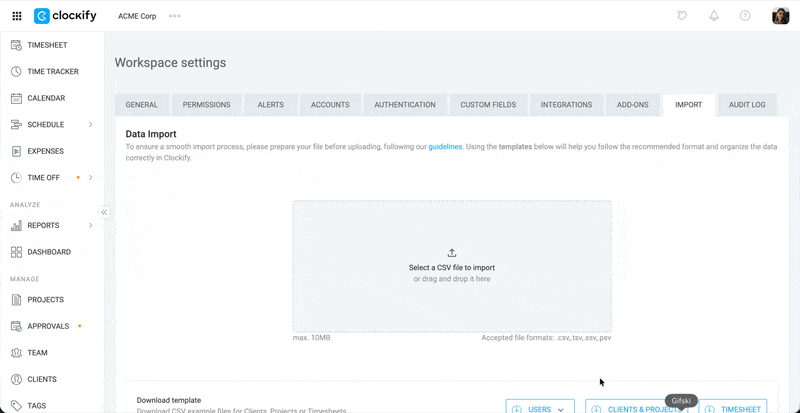Follow the guidelines link
The height and width of the screenshot is (413, 800).
445,147
